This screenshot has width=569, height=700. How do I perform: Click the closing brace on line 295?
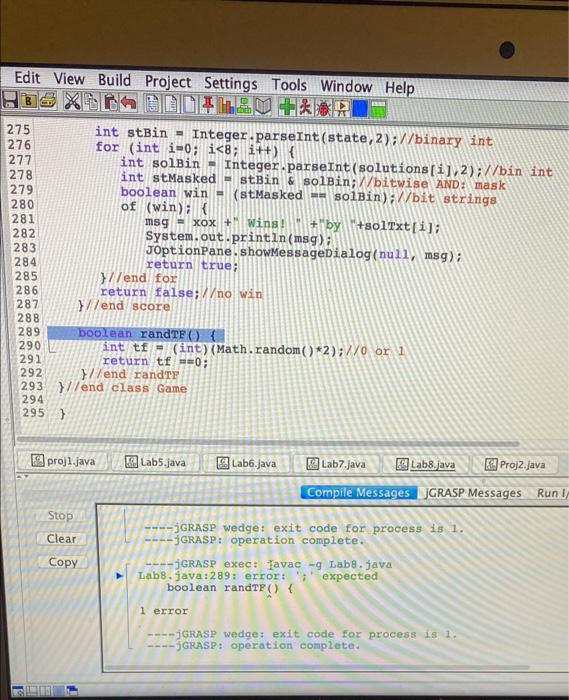tap(62, 413)
